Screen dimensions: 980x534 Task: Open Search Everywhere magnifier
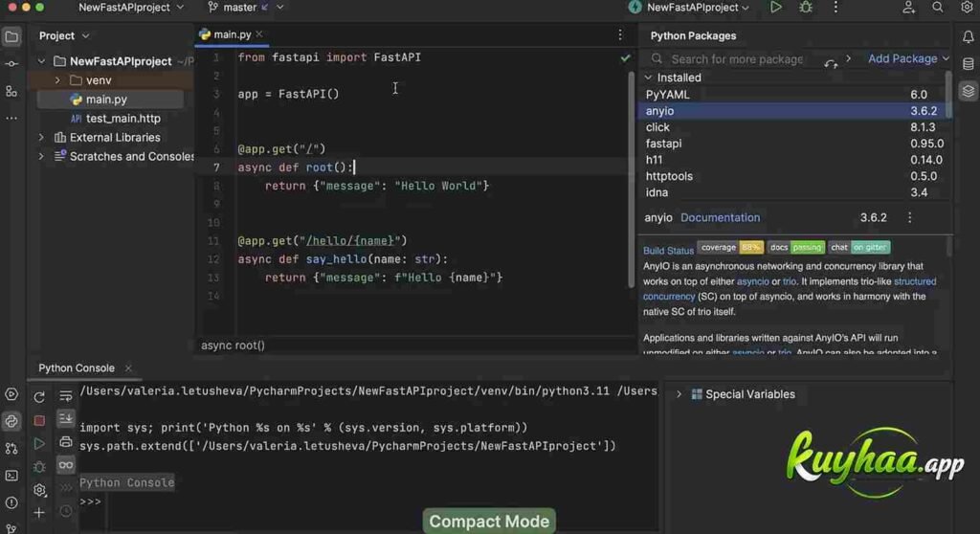[938, 8]
